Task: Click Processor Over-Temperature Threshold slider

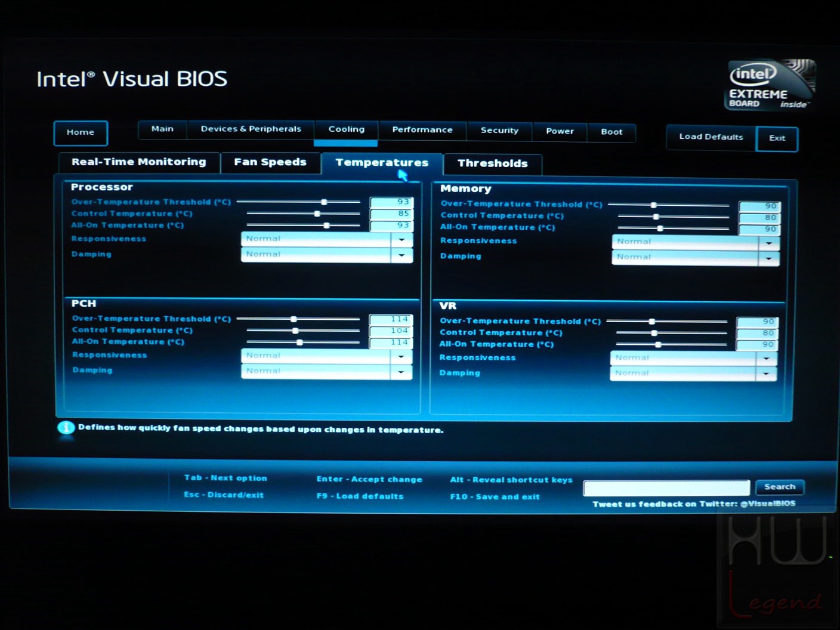Action: tap(298, 202)
